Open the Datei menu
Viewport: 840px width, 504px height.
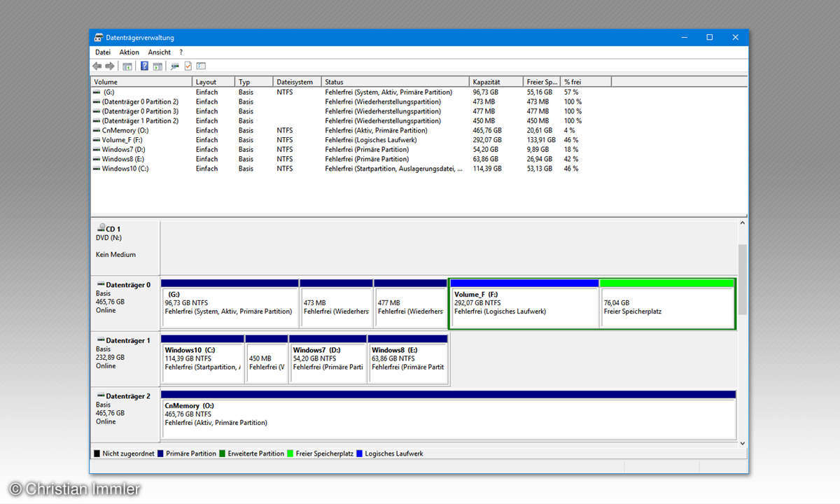click(103, 52)
